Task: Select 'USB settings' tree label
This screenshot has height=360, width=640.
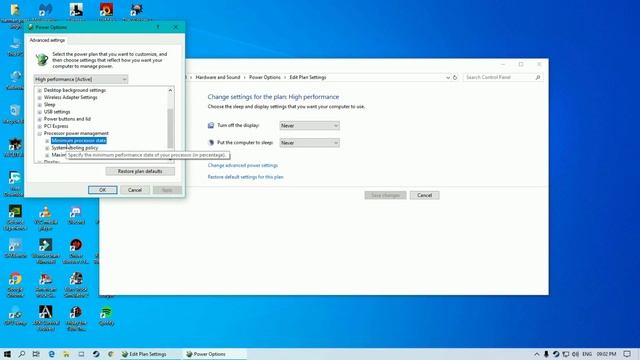Action: click(57, 112)
